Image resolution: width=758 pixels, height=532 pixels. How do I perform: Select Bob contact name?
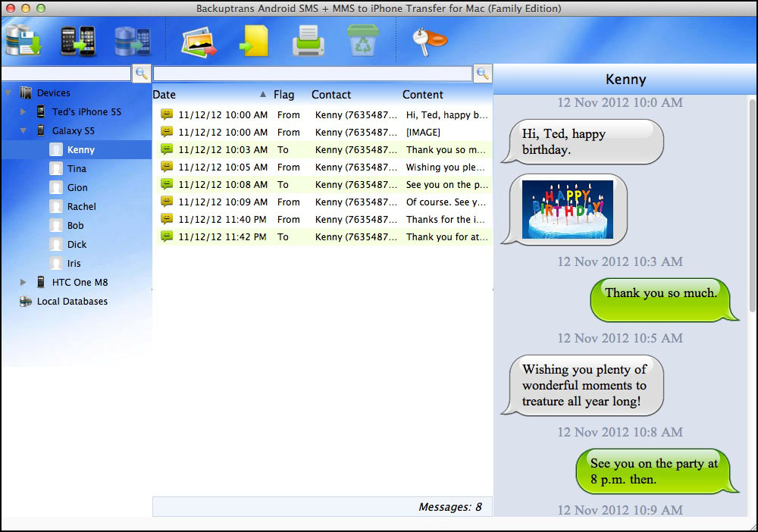[x=75, y=225]
